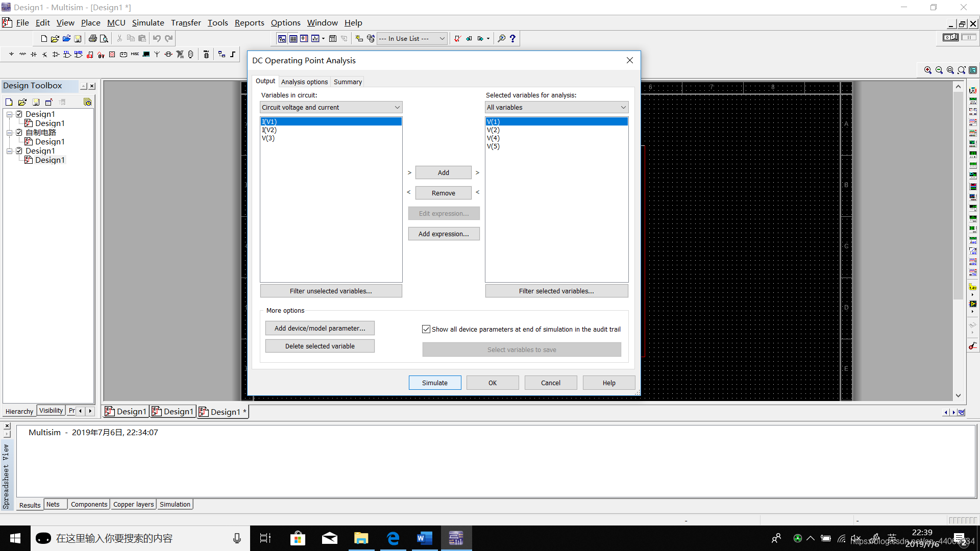Click the New design toolbar icon
980x551 pixels.
[x=44, y=38]
